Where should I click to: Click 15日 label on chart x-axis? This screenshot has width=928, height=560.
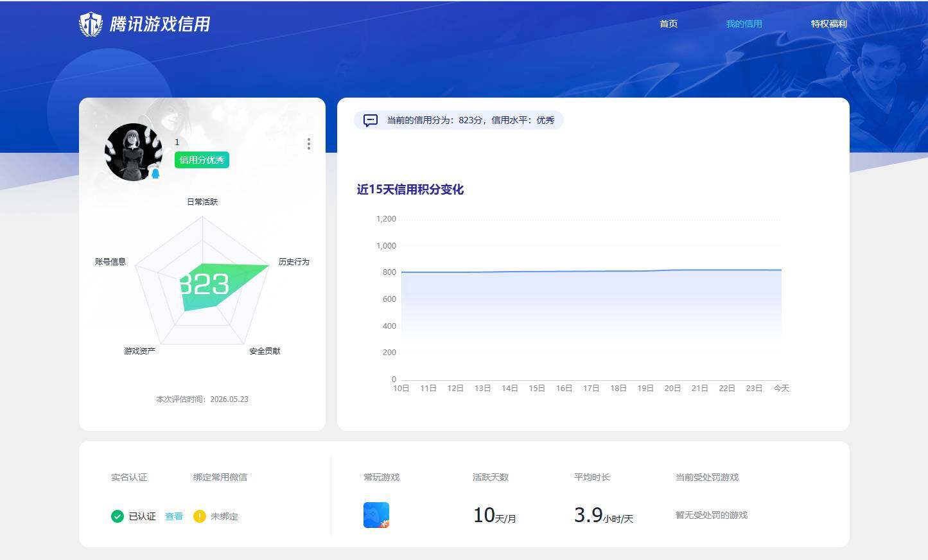click(537, 389)
